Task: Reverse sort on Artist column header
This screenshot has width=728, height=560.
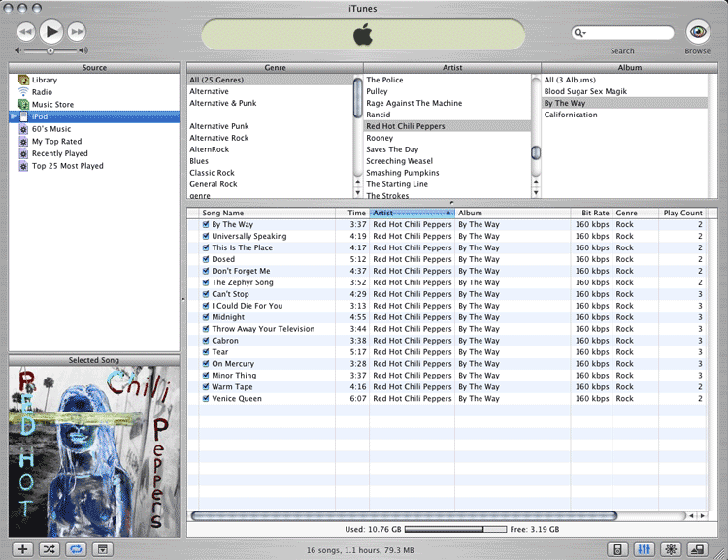Action: 412,213
